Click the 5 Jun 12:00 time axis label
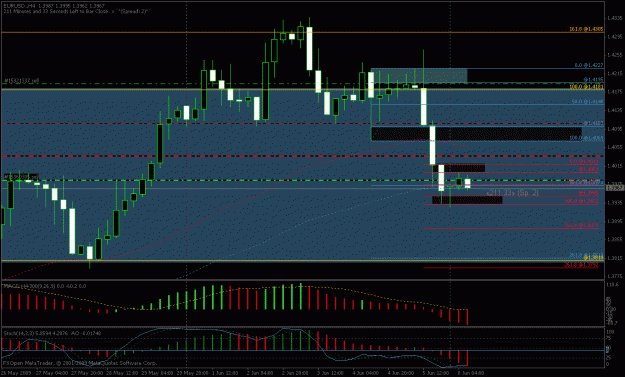625x377 pixels. [x=436, y=373]
